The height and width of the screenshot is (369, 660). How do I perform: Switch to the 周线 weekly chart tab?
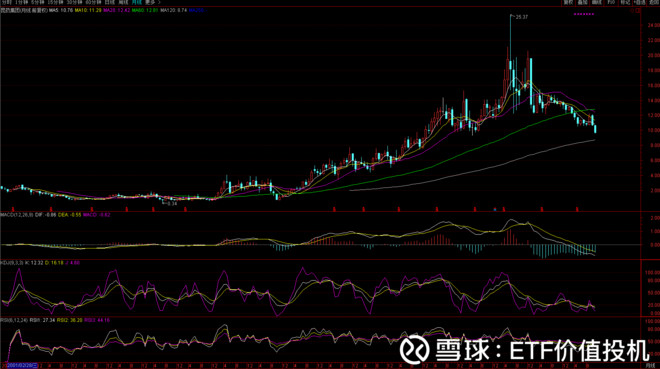[123, 2]
